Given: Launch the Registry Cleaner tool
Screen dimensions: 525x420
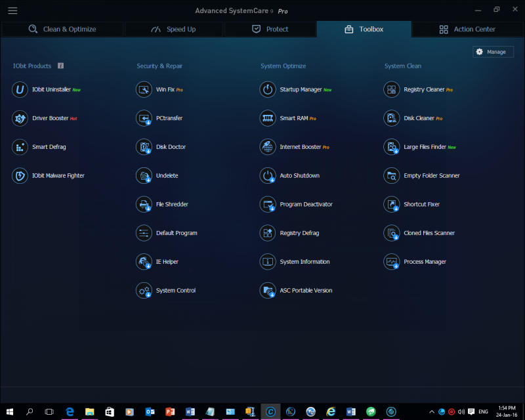Looking at the screenshot, I should pos(418,90).
